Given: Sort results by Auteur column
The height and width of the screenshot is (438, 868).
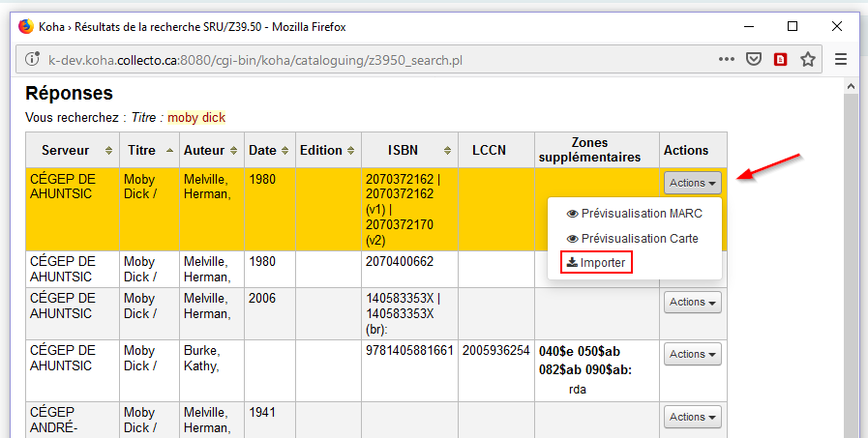Looking at the screenshot, I should pyautogui.click(x=212, y=151).
